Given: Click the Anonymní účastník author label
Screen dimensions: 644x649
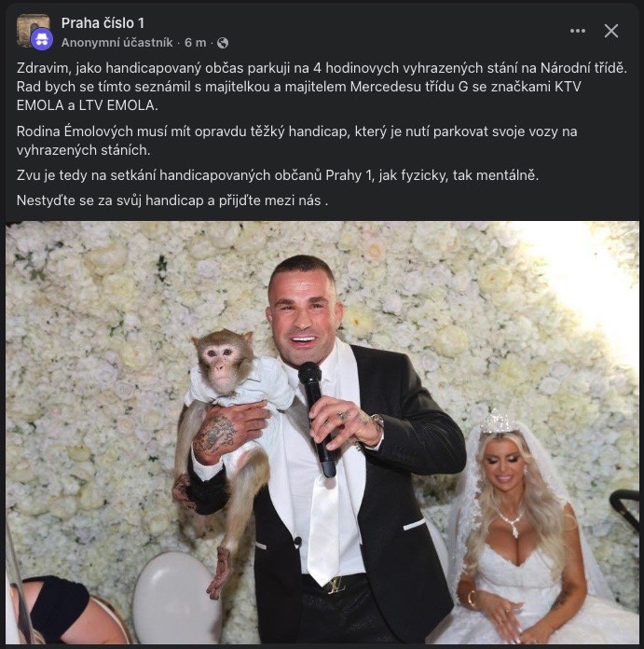Looking at the screenshot, I should coord(117,43).
